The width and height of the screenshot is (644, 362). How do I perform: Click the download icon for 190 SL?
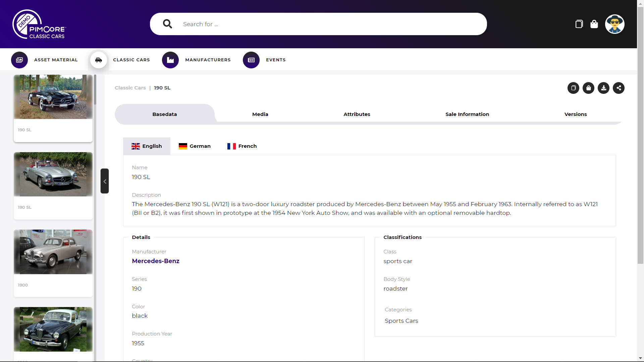tap(603, 88)
